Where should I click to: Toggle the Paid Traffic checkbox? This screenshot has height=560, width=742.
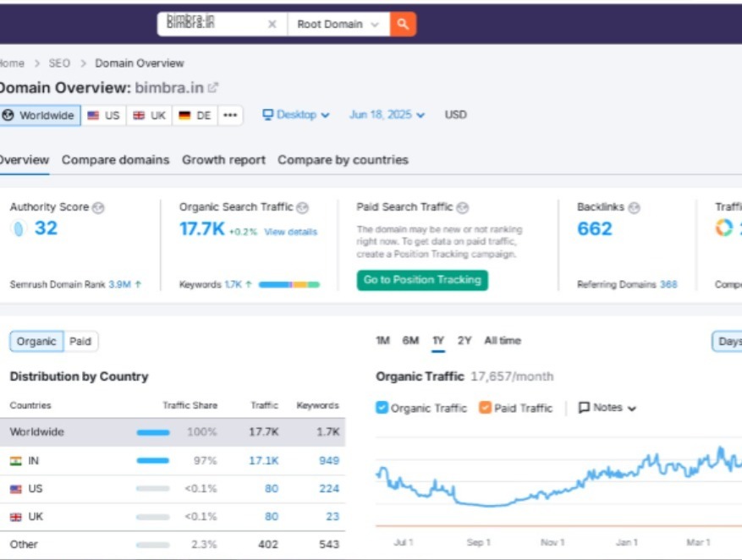click(485, 408)
